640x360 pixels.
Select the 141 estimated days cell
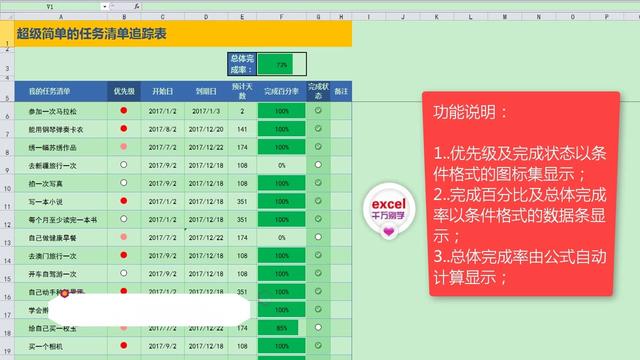[242, 129]
